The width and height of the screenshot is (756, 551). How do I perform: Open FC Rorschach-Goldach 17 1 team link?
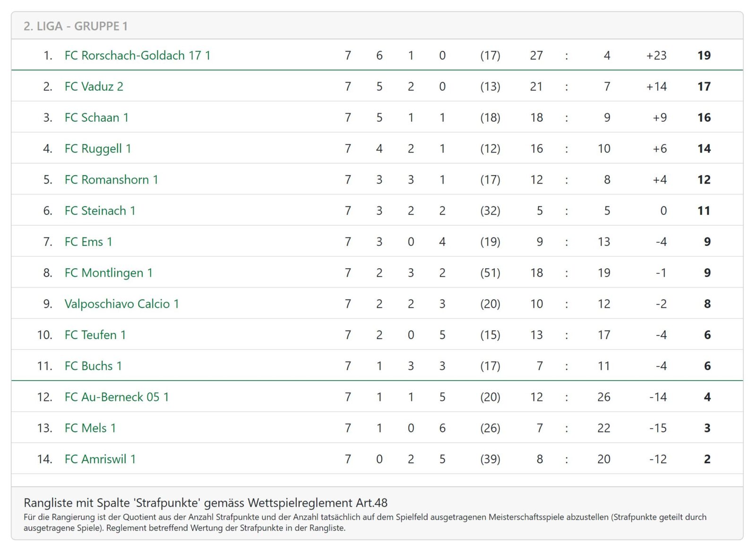137,56
